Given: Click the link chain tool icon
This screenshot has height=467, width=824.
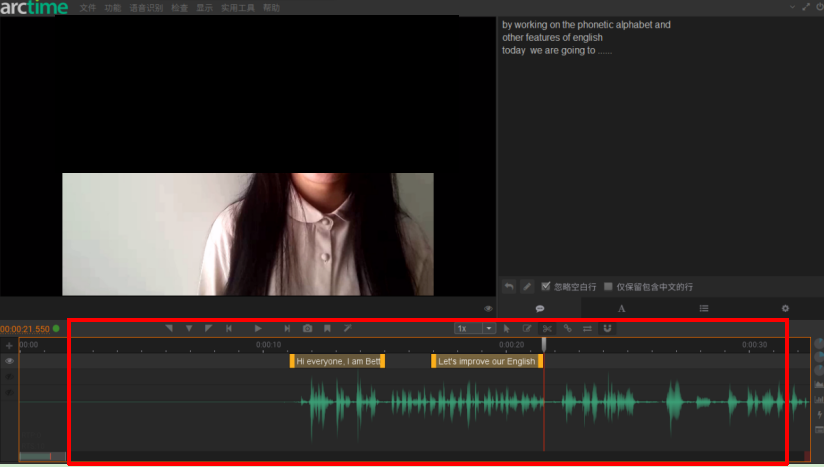Looking at the screenshot, I should [x=567, y=328].
